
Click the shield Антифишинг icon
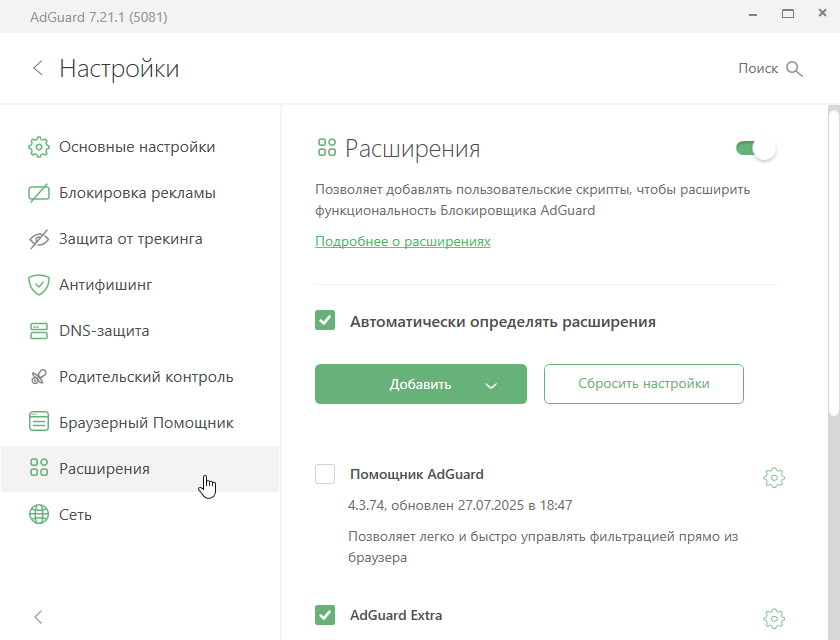click(39, 285)
